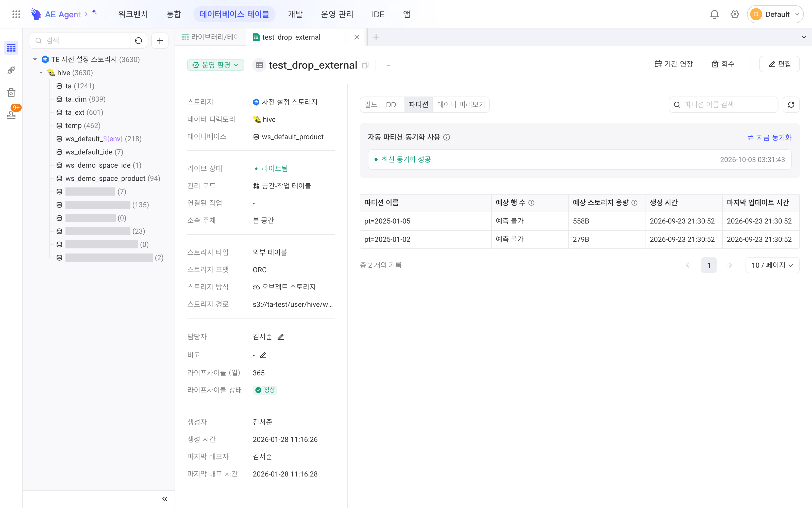This screenshot has width=812, height=508.
Task: Click the plus button beside tree search
Action: click(160, 41)
